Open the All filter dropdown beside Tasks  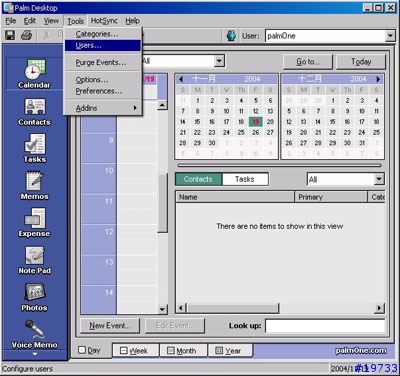[x=379, y=179]
